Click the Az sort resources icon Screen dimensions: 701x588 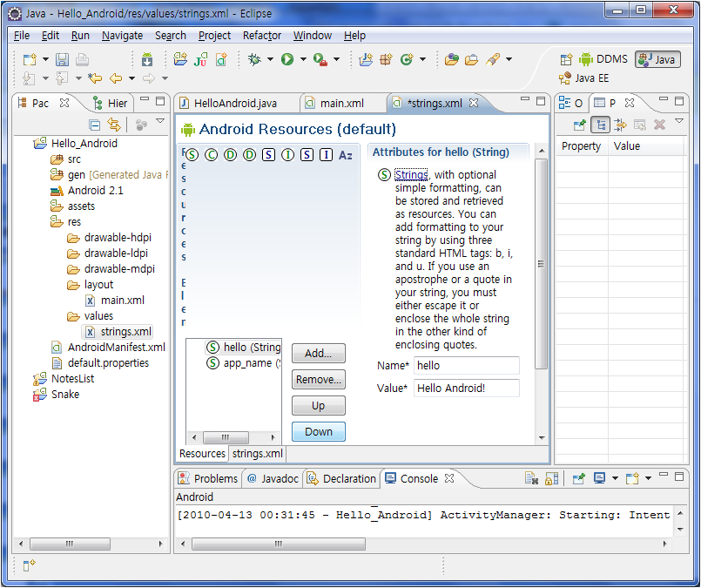(x=345, y=155)
